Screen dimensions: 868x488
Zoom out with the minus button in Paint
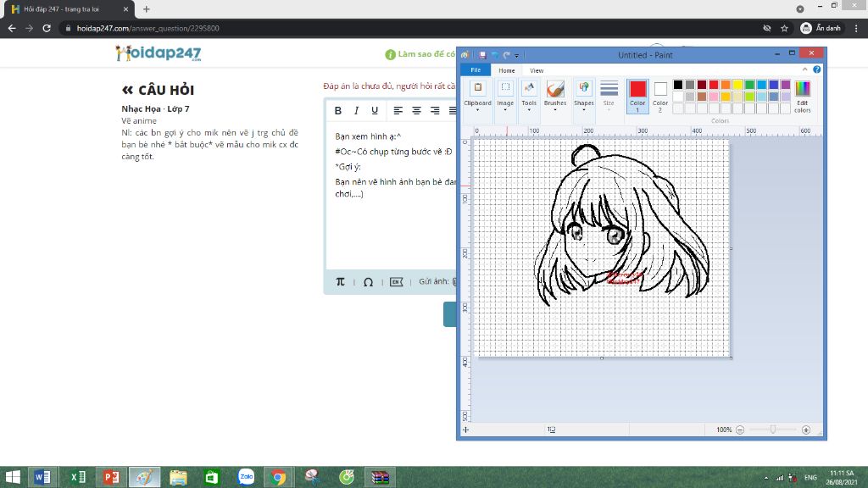(x=740, y=430)
